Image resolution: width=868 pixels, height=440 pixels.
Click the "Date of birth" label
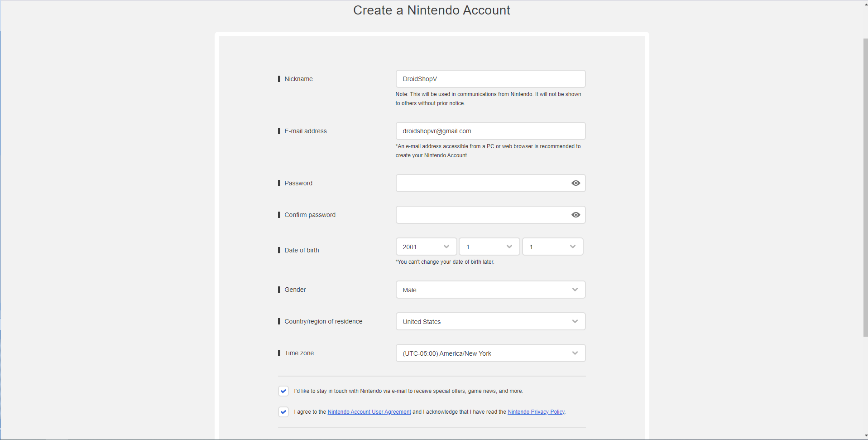(302, 250)
